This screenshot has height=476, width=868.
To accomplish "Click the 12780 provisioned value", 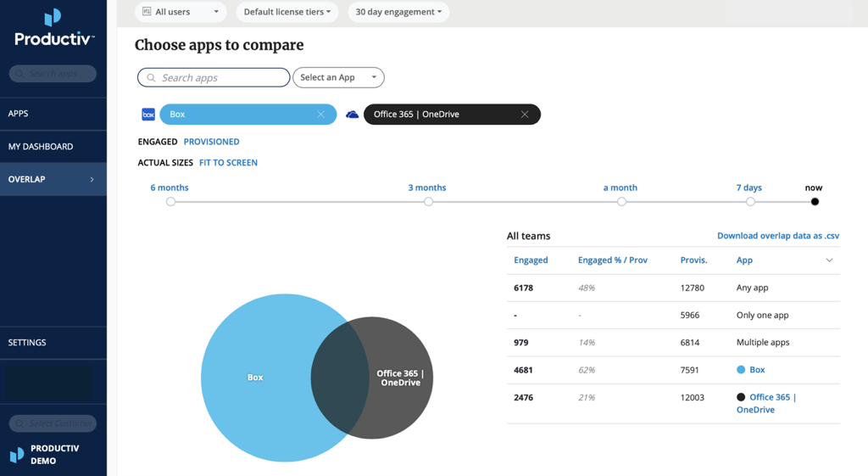I will pos(692,288).
